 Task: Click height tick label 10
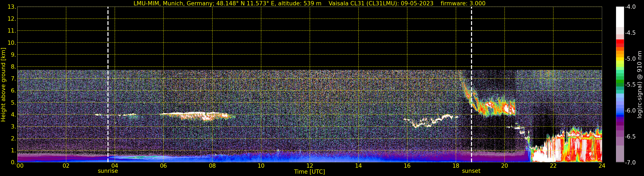pyautogui.click(x=12, y=43)
